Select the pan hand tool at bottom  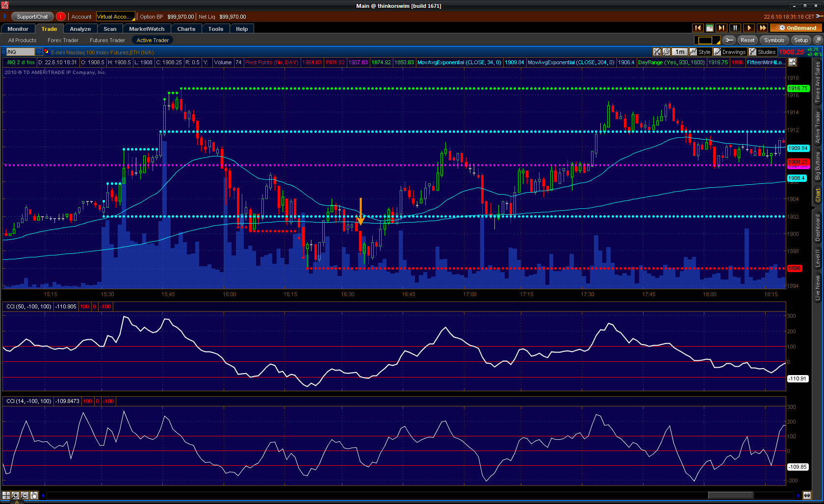[x=34, y=495]
